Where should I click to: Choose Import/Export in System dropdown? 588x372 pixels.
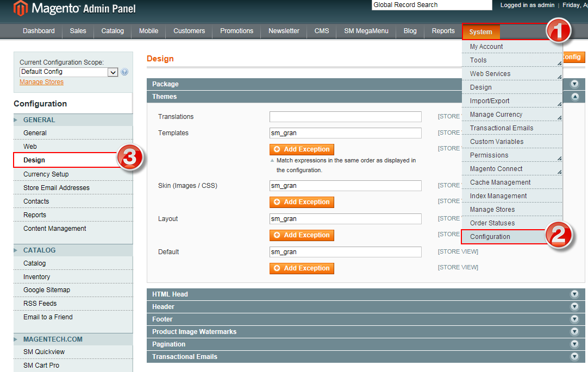click(x=512, y=101)
